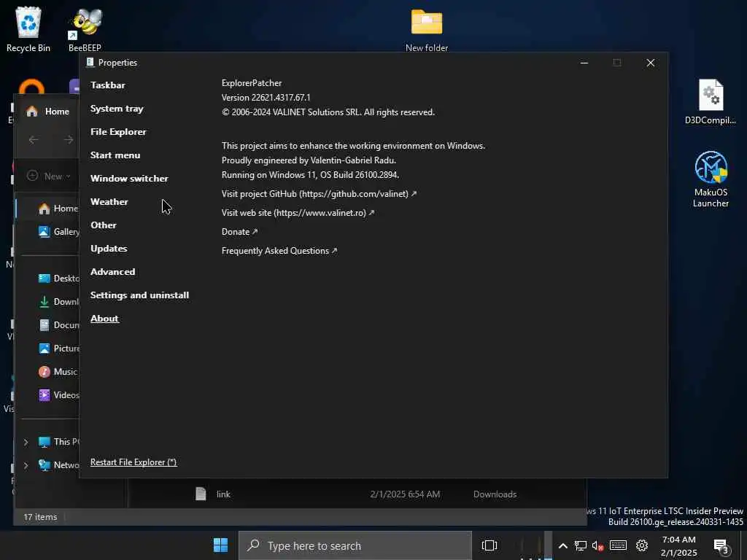Viewport: 747px width, 560px height.
Task: Open the Weather settings section
Action: pyautogui.click(x=109, y=202)
